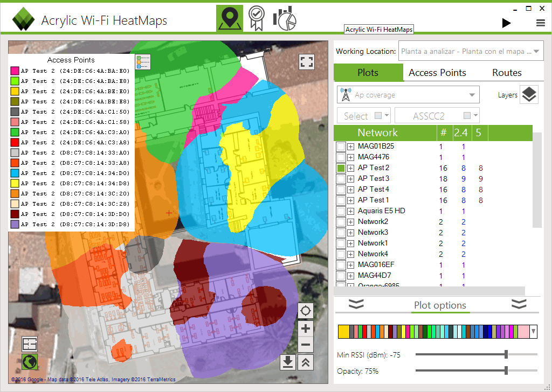Open the certification ribbon badge view
The height and width of the screenshot is (392, 552).
(256, 18)
